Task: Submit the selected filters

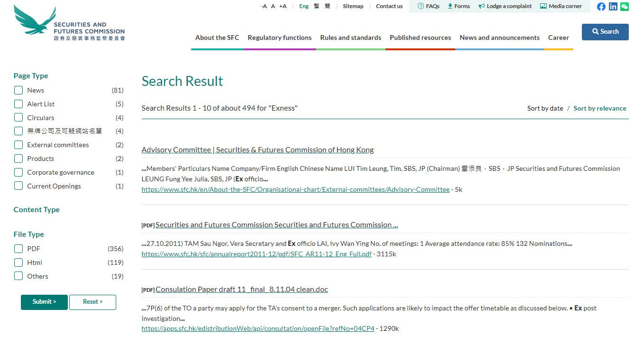Action: pos(44,302)
